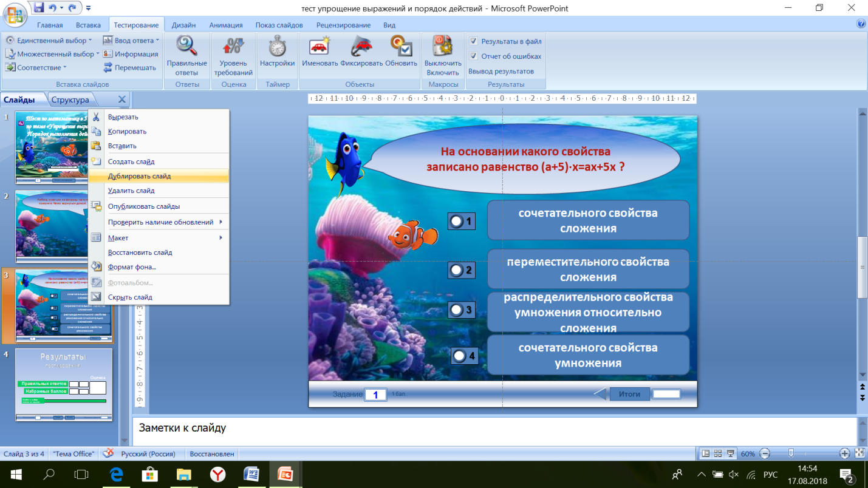This screenshot has height=488, width=868.
Task: Open Единственный выбор dropdown
Action: pyautogui.click(x=49, y=41)
